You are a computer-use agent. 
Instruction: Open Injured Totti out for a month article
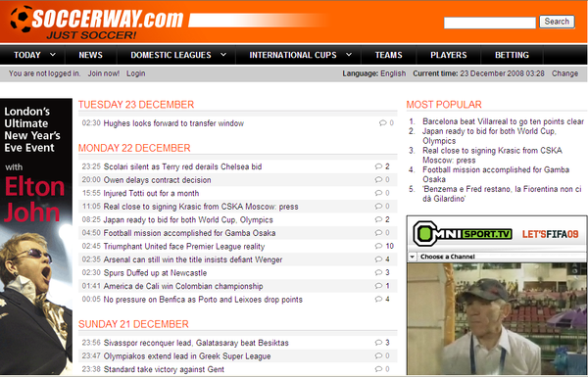pos(151,193)
